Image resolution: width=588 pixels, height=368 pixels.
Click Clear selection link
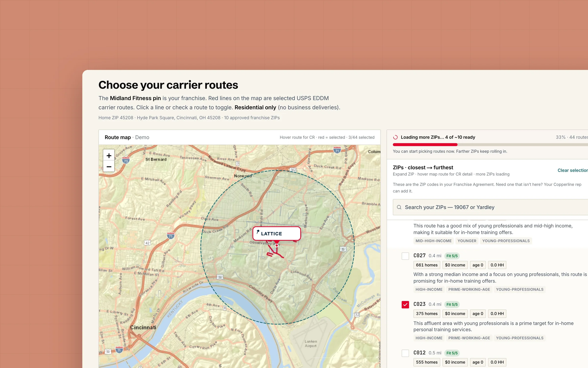573,170
